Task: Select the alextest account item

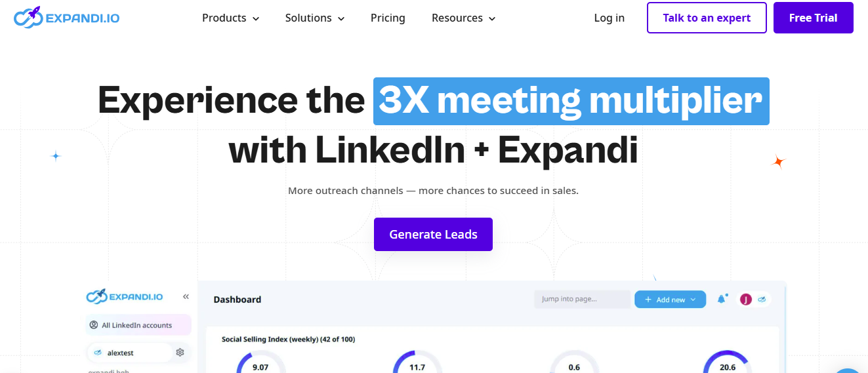Action: (x=121, y=353)
